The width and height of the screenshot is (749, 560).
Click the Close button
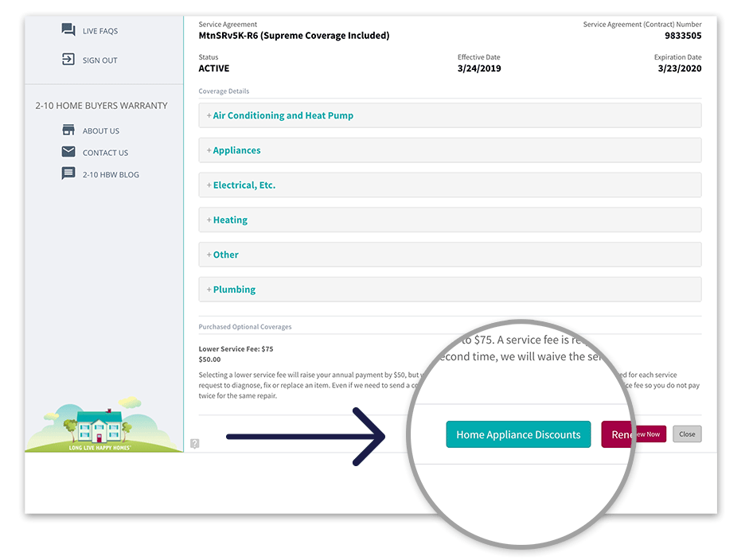[687, 434]
